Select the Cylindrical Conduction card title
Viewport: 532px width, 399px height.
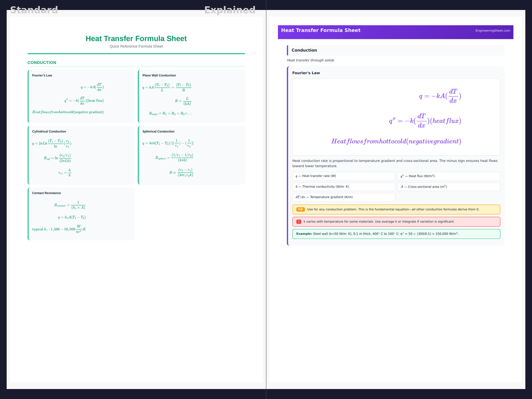tap(49, 132)
